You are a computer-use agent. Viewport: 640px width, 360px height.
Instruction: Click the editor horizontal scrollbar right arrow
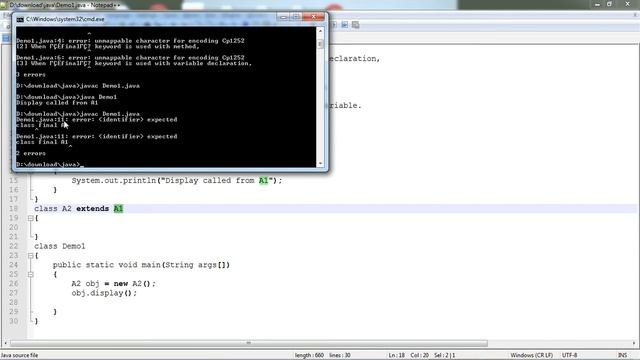point(634,343)
